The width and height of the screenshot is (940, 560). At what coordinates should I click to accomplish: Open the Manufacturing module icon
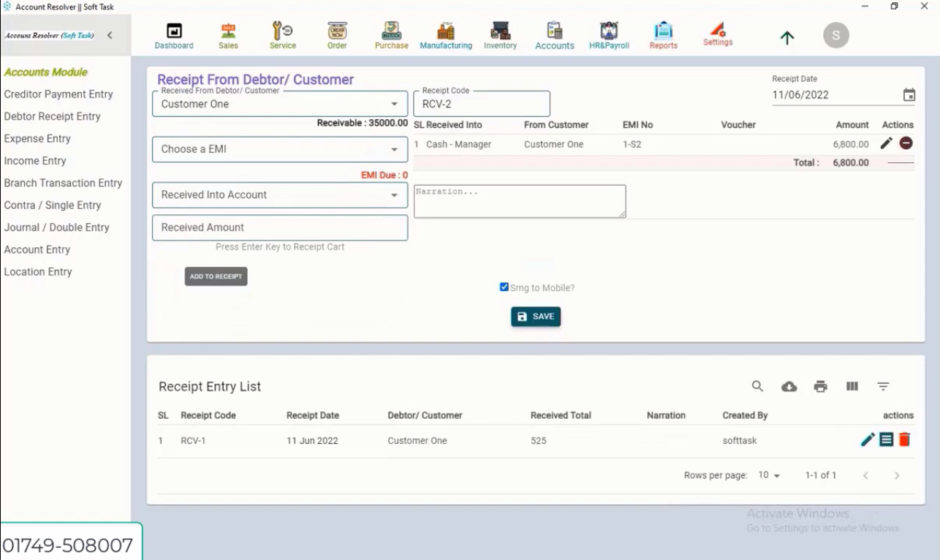point(445,34)
